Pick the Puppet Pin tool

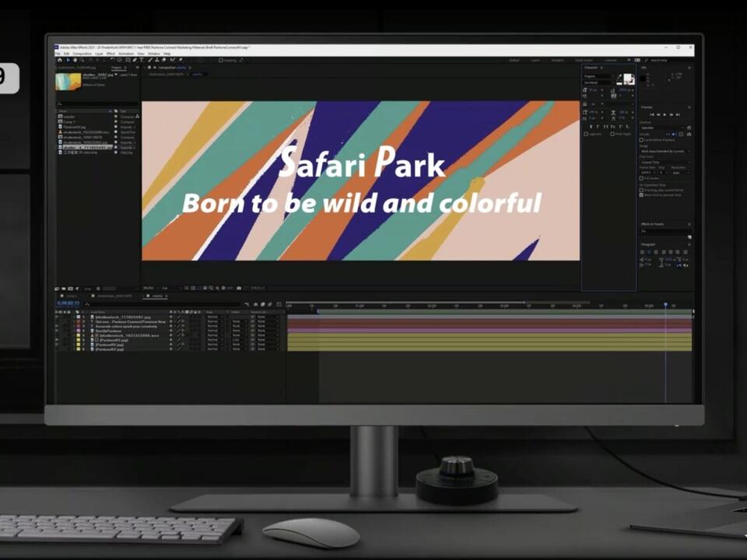point(179,60)
